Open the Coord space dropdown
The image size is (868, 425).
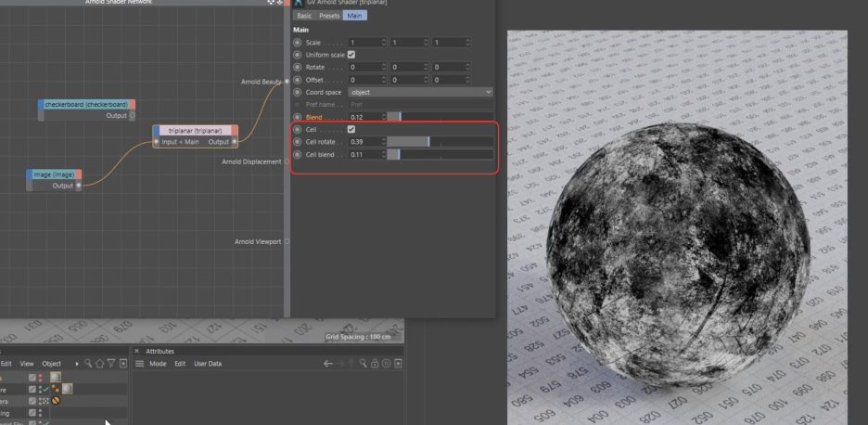420,92
